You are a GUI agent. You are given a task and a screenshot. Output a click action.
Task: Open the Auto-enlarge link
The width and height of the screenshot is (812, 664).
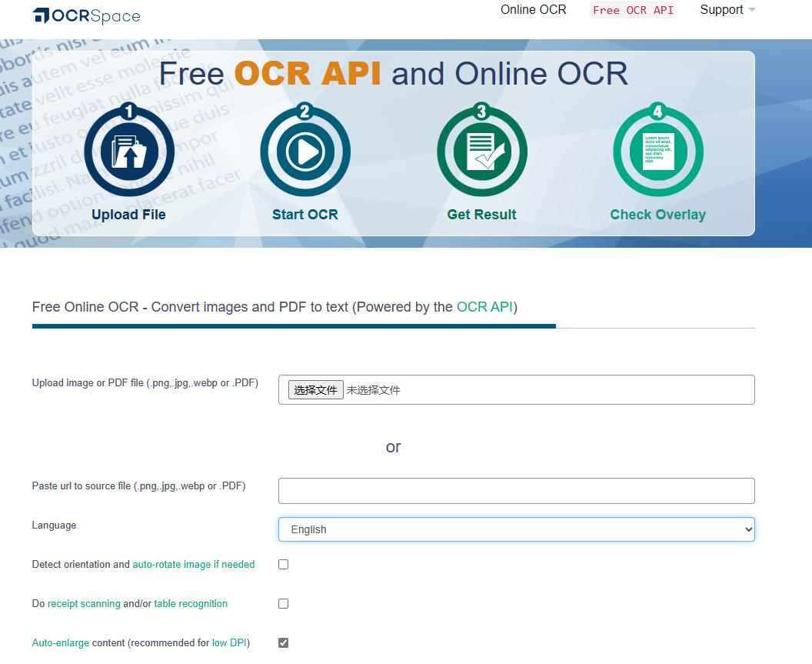pyautogui.click(x=61, y=642)
